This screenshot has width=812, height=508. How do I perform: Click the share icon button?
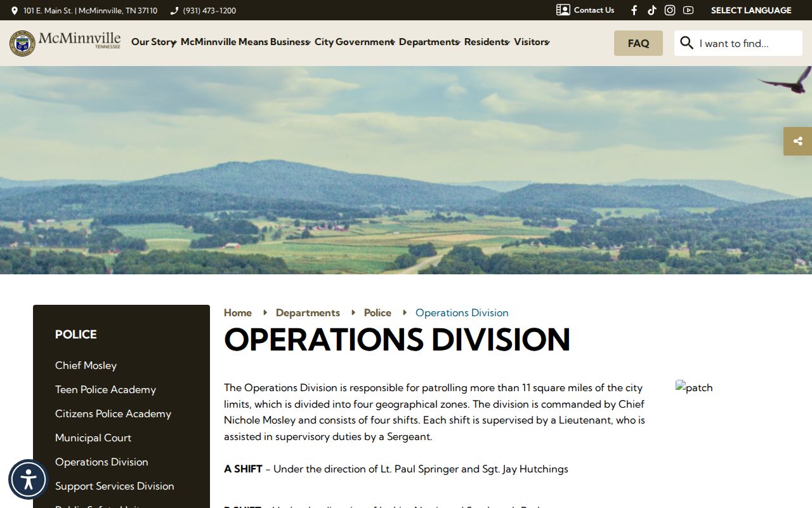pyautogui.click(x=798, y=141)
